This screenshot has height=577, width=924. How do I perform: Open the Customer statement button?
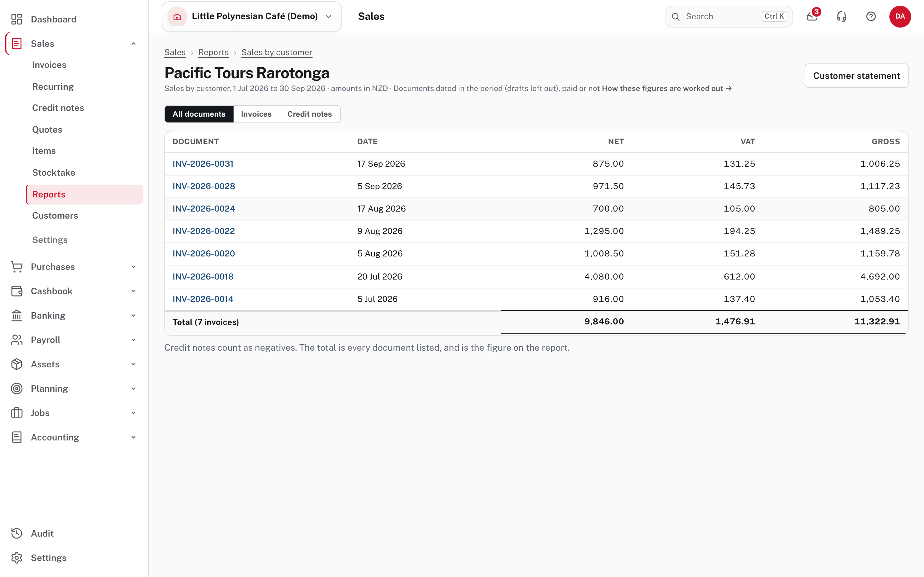tap(856, 76)
